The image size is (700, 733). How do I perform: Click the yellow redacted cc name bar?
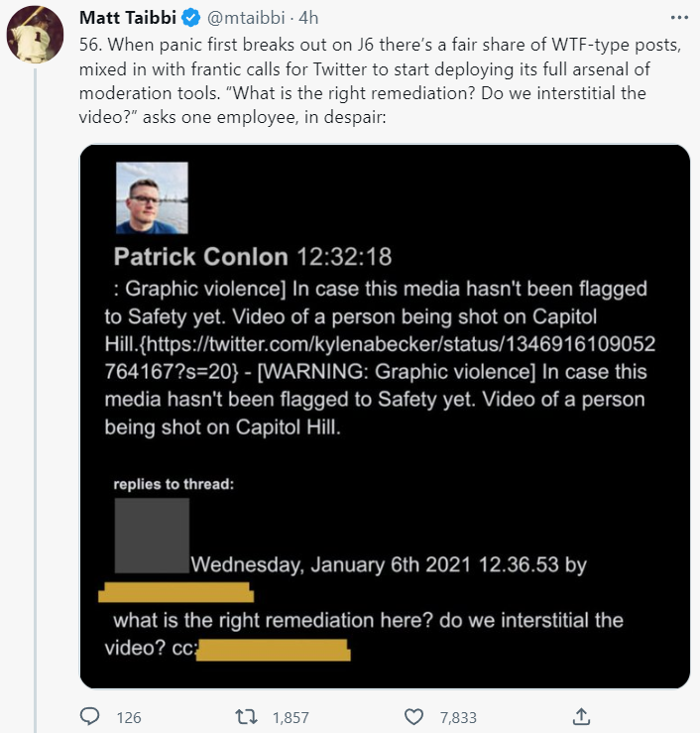point(274,650)
